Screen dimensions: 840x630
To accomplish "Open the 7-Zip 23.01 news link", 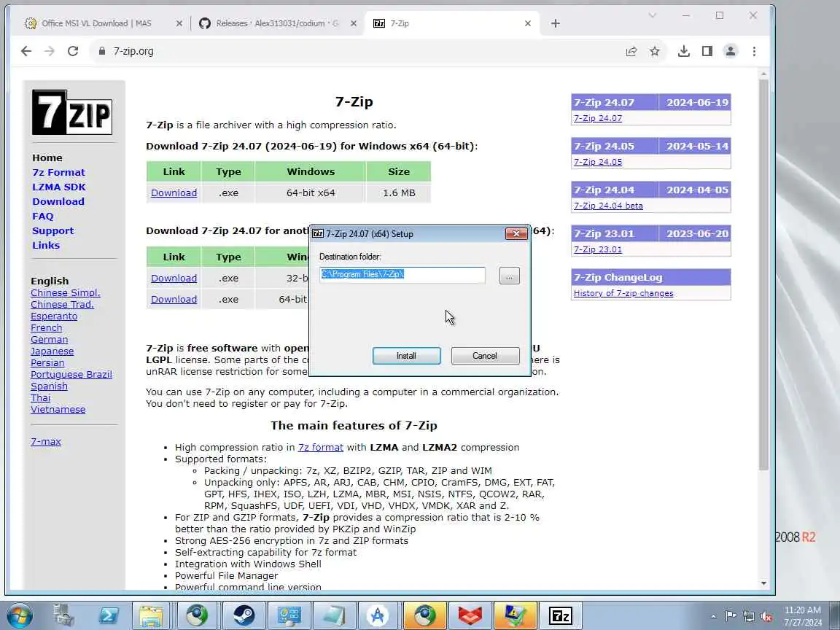I will [598, 249].
